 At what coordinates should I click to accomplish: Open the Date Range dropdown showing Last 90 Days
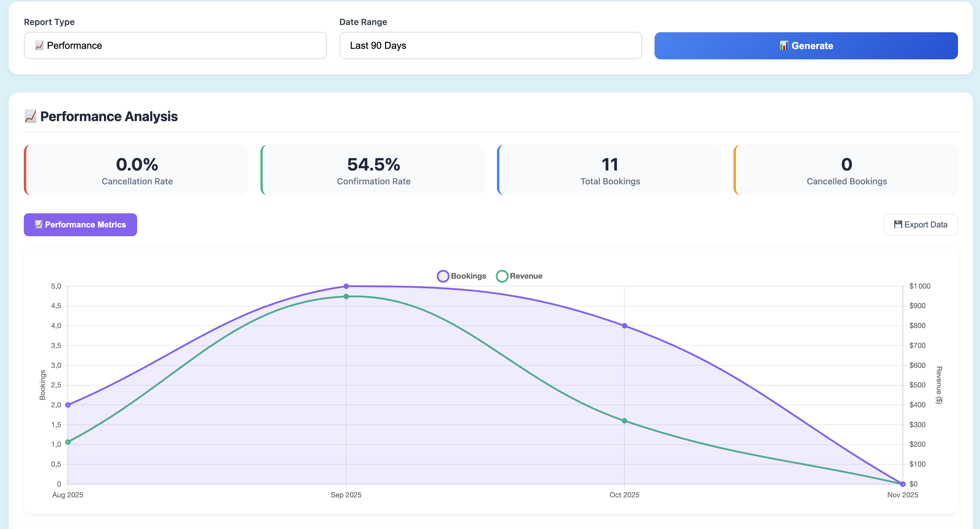click(490, 45)
